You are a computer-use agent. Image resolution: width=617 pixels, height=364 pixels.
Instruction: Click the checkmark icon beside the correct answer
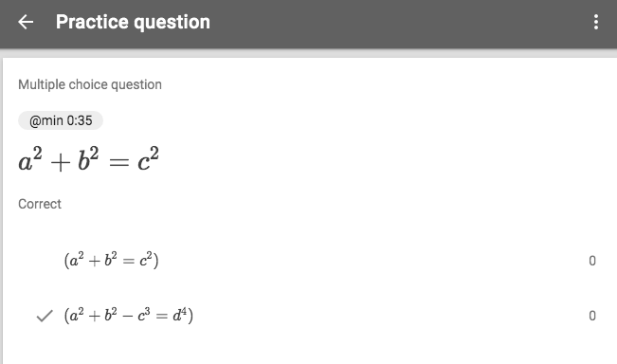45,316
